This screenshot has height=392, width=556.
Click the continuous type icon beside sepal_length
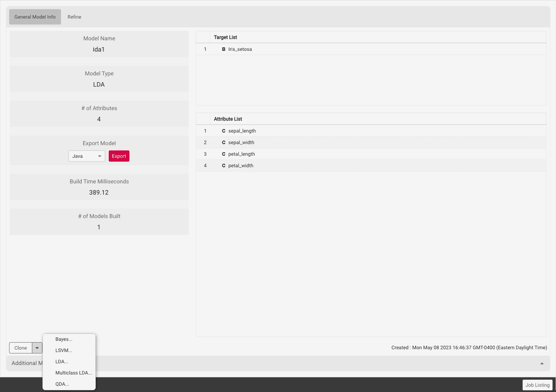point(223,131)
